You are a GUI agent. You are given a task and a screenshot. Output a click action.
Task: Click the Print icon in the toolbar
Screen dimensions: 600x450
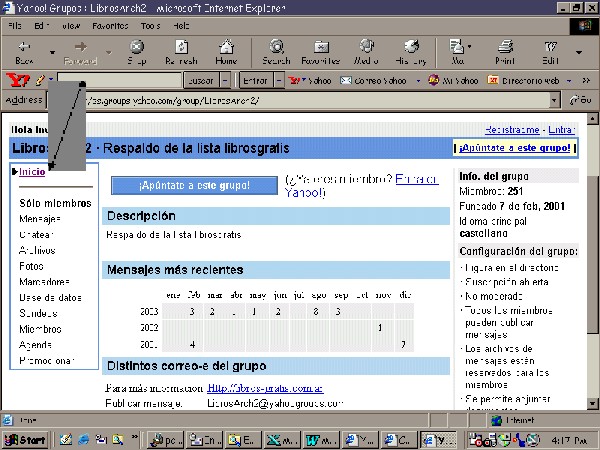click(x=505, y=47)
